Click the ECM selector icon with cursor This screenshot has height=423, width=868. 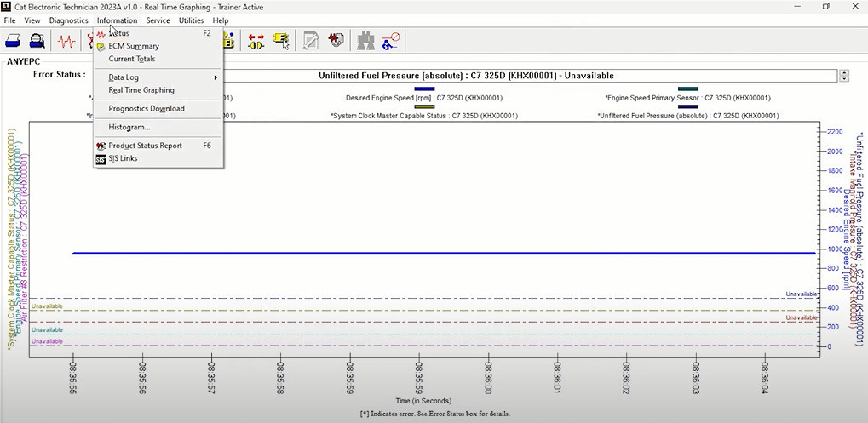[281, 40]
